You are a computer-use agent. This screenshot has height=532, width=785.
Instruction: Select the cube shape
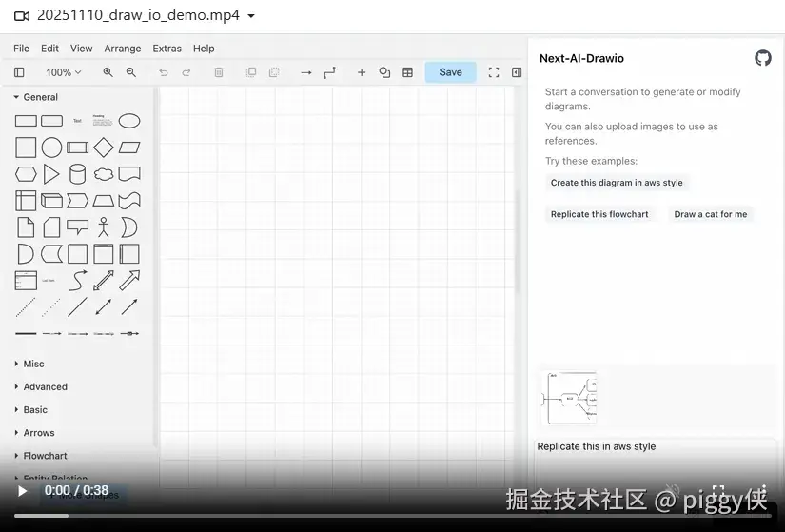(x=51, y=201)
